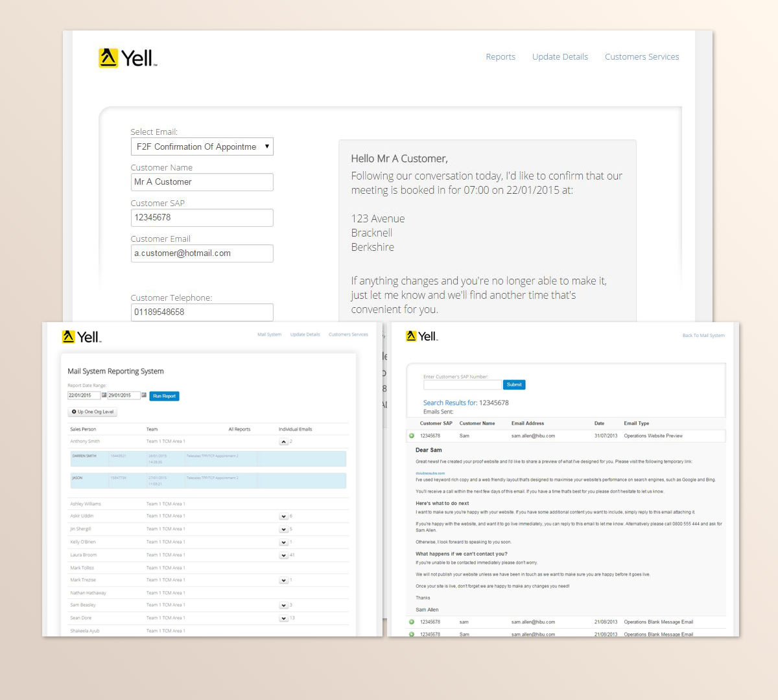Click the Yell logo in the reporting window

click(x=82, y=336)
